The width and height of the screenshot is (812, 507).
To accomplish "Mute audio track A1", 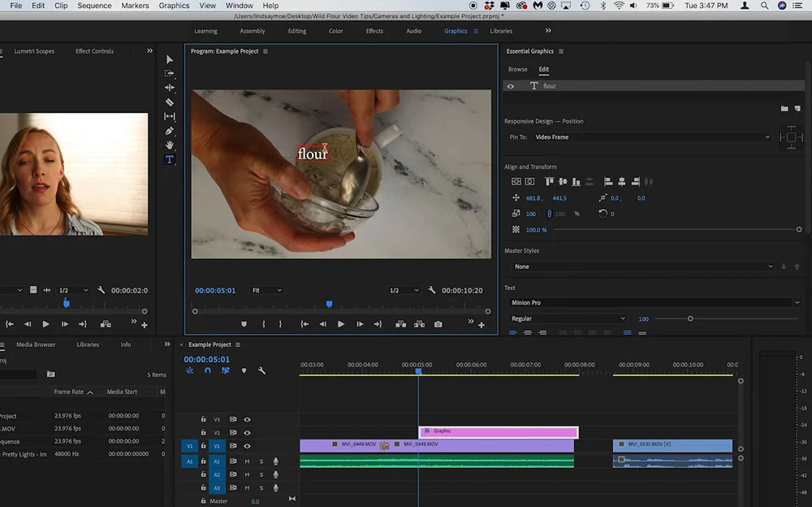I will pos(247,461).
